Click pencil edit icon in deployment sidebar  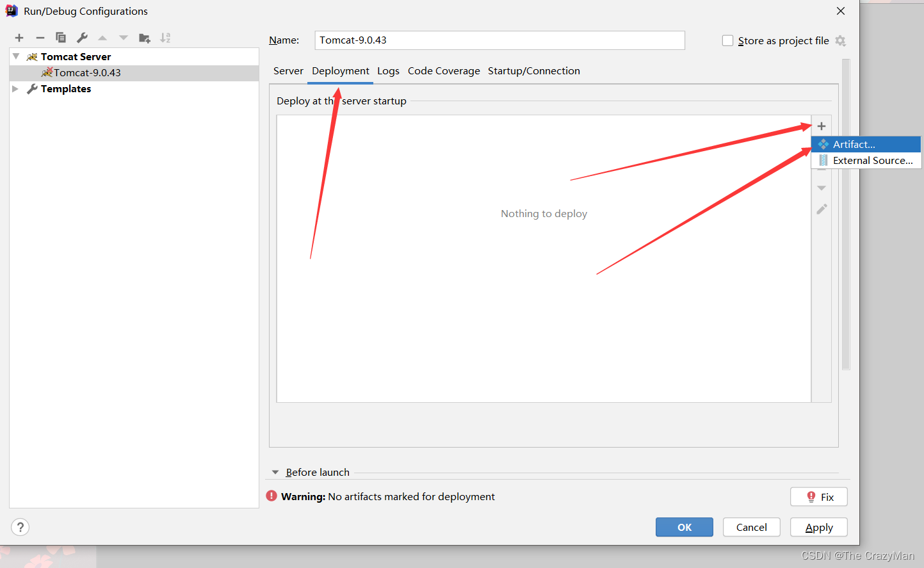(x=822, y=209)
